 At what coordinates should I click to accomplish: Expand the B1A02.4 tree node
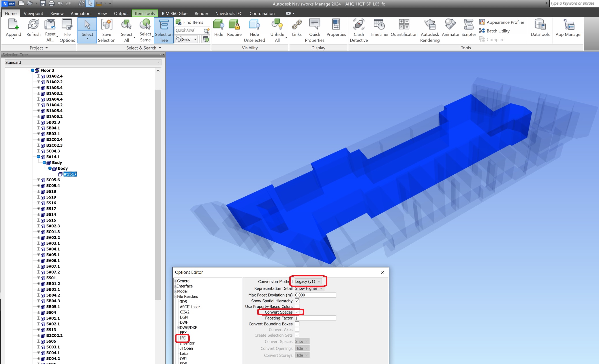[x=38, y=76]
